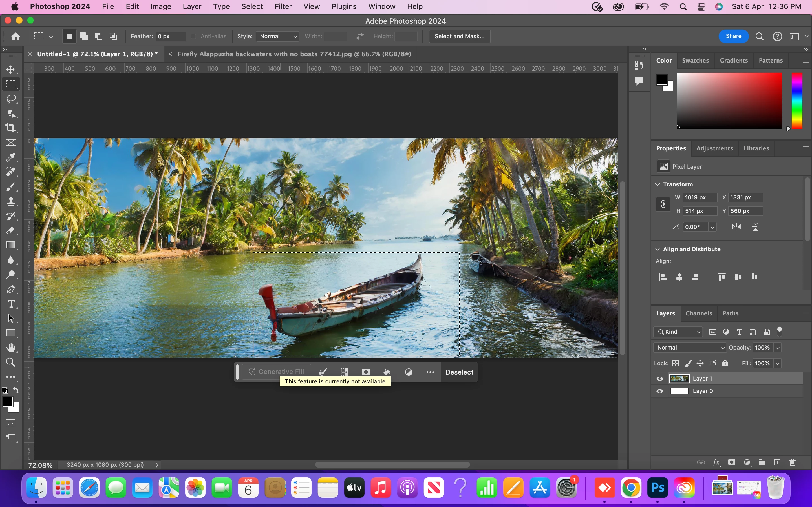
Task: Open the Filter menu
Action: pyautogui.click(x=283, y=6)
